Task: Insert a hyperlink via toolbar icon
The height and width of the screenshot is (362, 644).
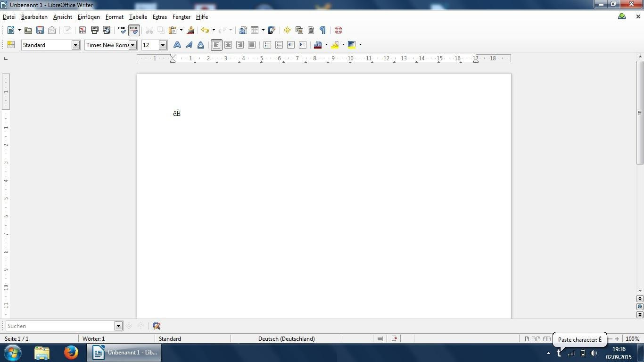Action: point(243,30)
